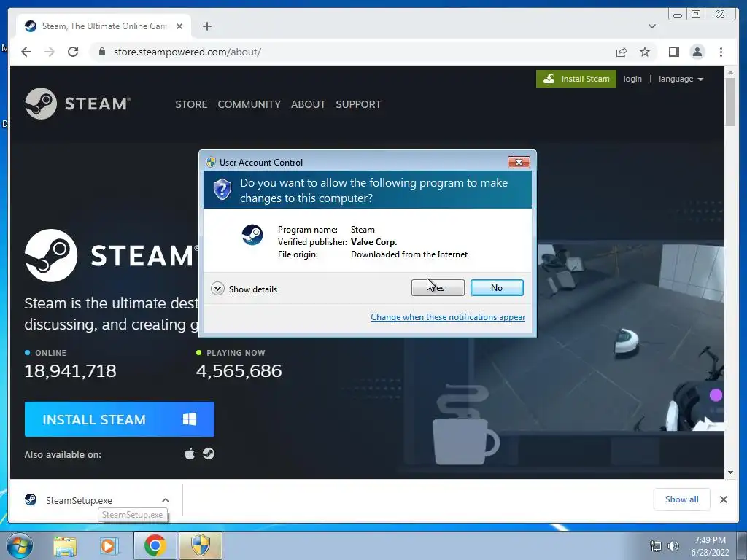Open Windows Explorer from taskbar
The image size is (747, 560).
pos(65,545)
